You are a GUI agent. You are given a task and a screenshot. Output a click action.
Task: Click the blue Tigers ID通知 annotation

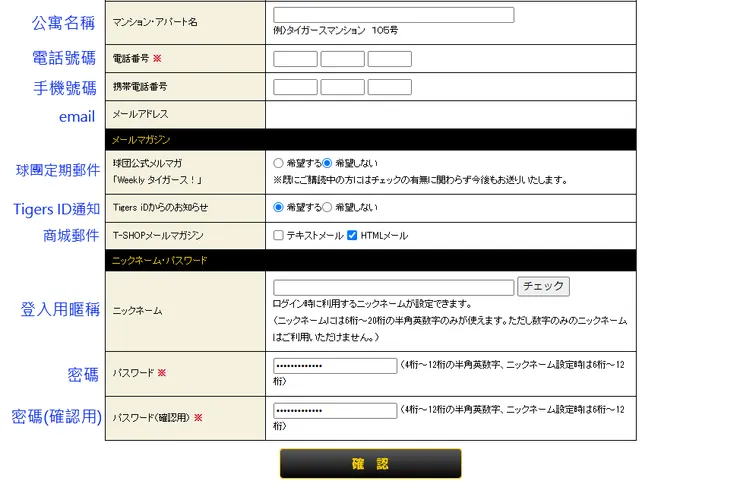click(56, 209)
